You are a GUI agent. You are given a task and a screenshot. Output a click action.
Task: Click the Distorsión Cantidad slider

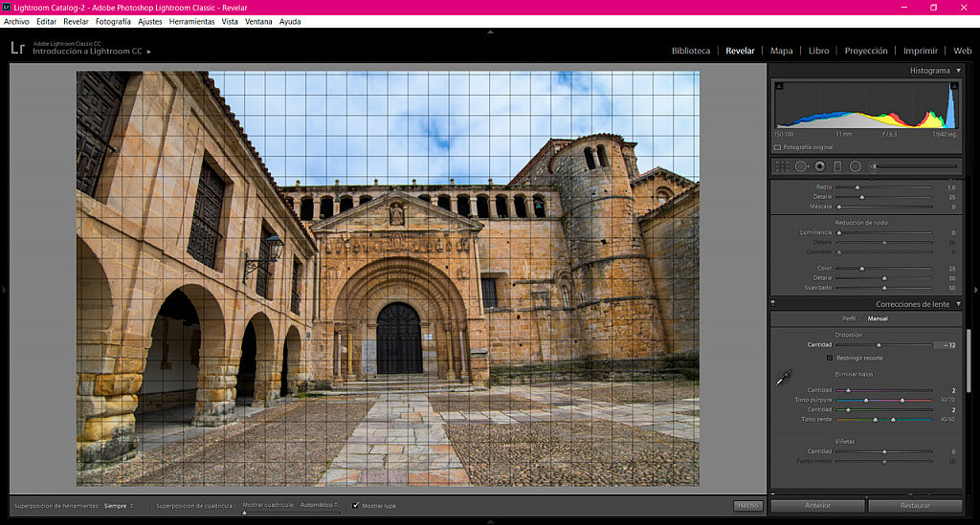pos(883,345)
